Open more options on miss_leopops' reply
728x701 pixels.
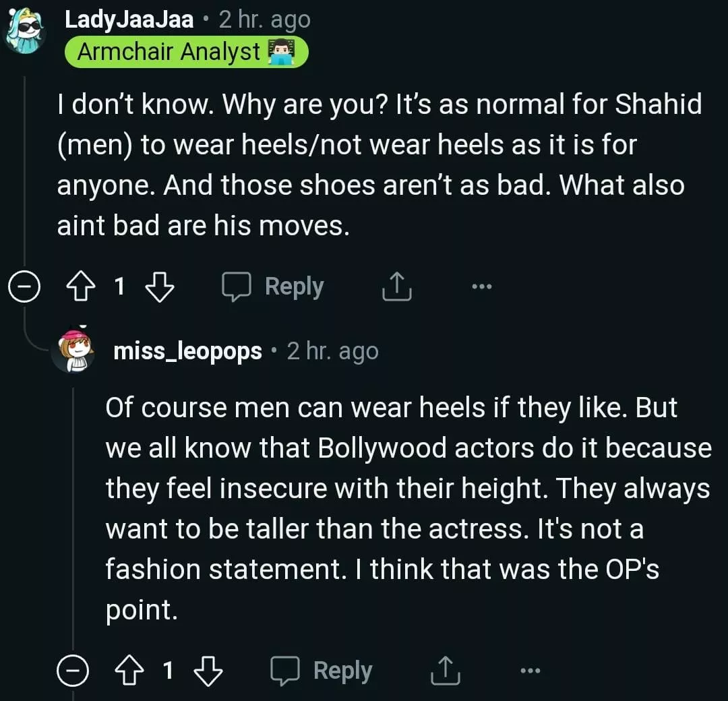pos(530,671)
